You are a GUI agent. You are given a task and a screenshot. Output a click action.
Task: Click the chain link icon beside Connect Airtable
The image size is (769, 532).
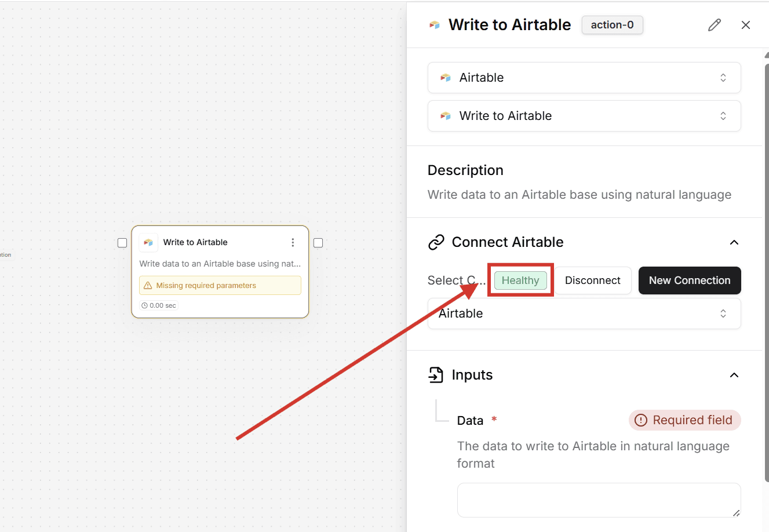click(x=436, y=242)
